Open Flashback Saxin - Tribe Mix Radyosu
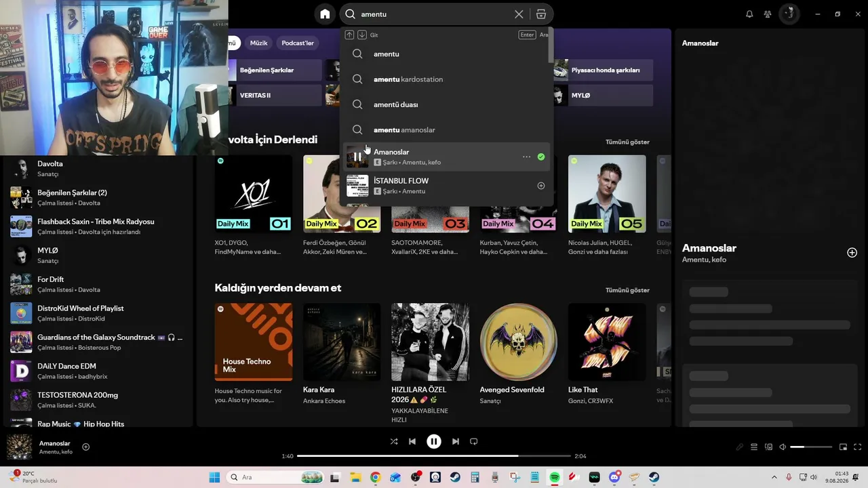868x488 pixels. (x=97, y=226)
